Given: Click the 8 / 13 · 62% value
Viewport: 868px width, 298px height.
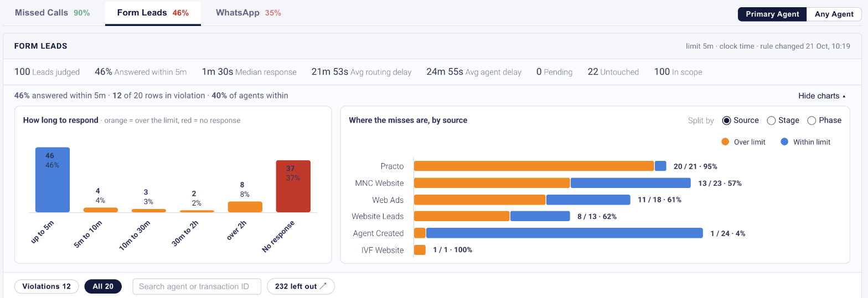Looking at the screenshot, I should [597, 217].
